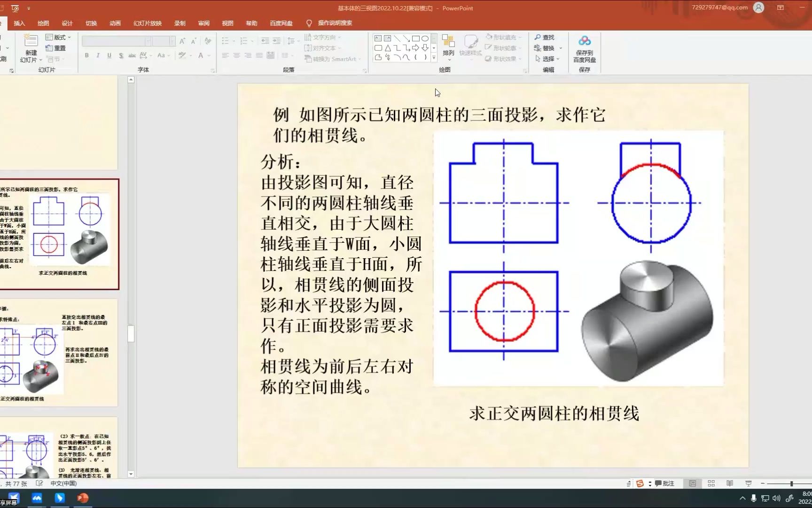Toggle italic text formatting
812x508 pixels.
tap(97, 55)
